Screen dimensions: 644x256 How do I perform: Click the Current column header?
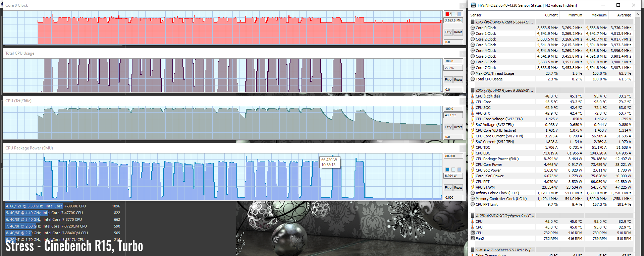point(547,15)
